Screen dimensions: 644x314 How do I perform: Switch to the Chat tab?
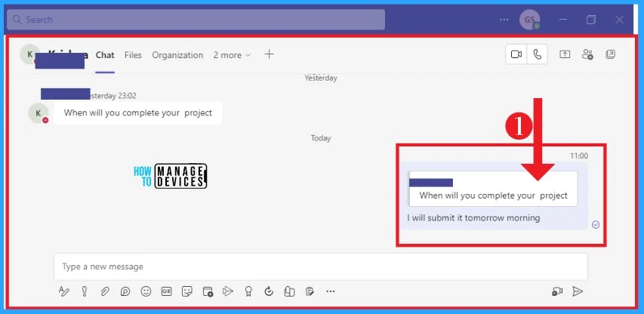(105, 55)
